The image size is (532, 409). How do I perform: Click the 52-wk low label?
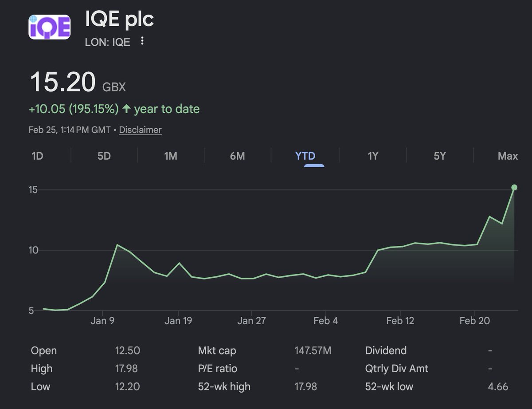[389, 386]
